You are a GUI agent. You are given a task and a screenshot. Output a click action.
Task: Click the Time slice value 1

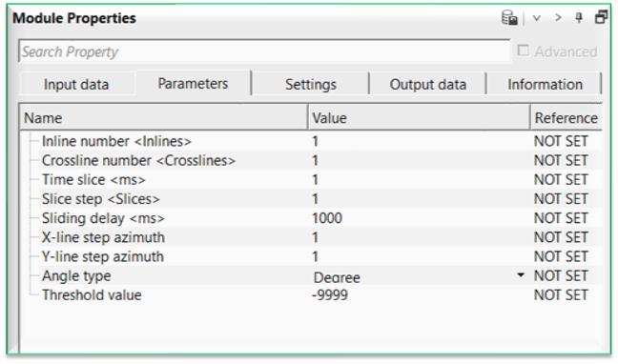[315, 180]
